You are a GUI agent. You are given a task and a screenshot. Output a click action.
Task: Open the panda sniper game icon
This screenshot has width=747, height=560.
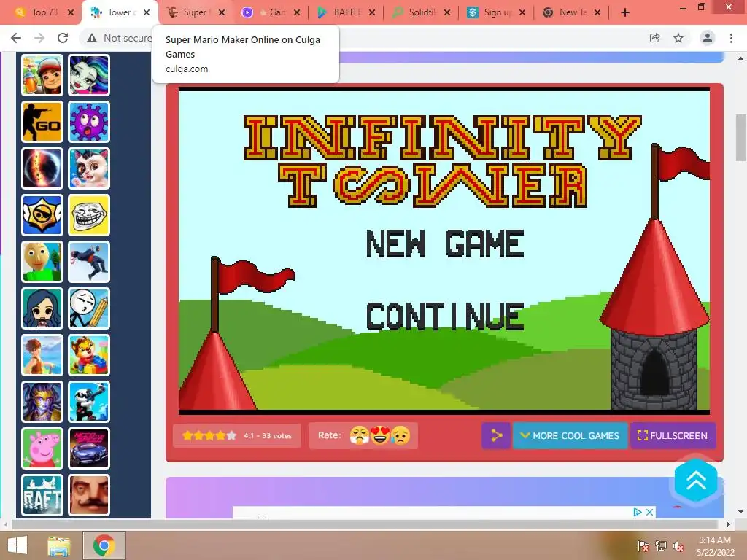click(88, 402)
